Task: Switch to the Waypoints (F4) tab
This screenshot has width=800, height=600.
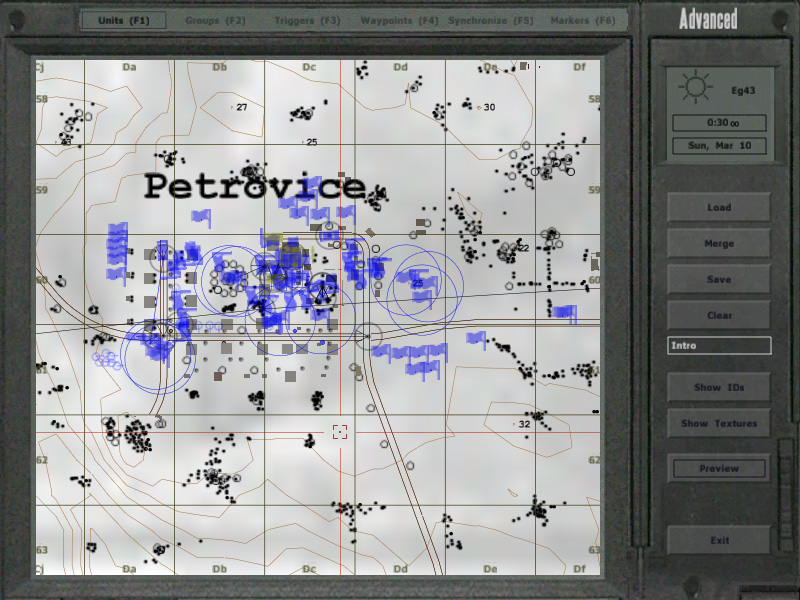Action: point(400,20)
